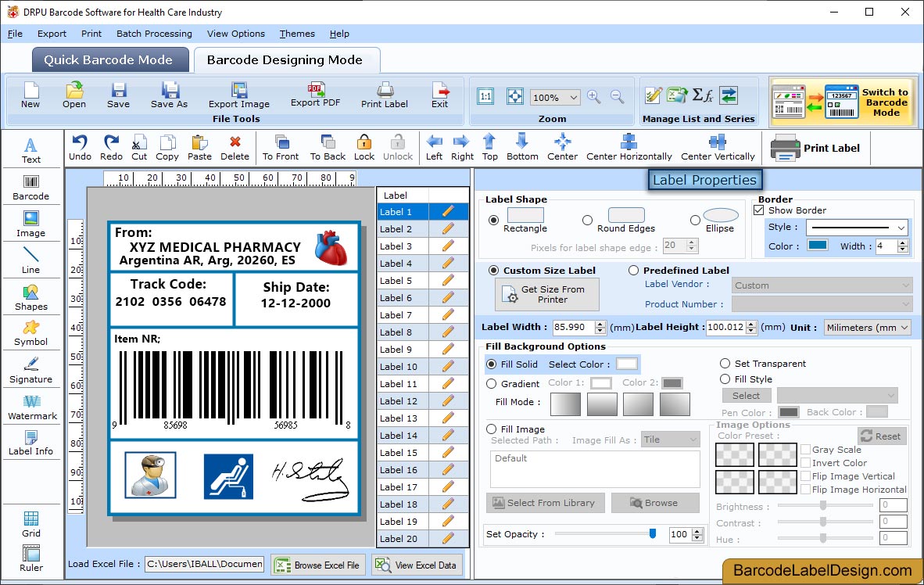Select Rectangle label shape
The height and width of the screenshot is (585, 924).
(x=493, y=220)
